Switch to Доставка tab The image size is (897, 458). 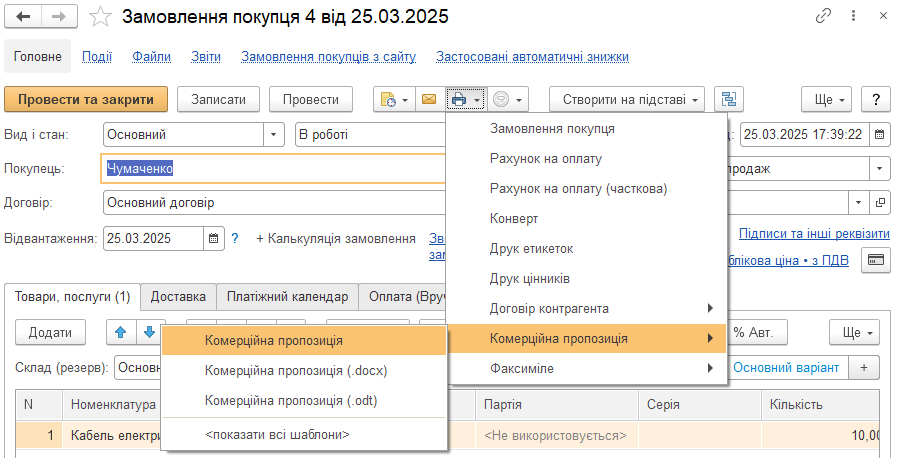[x=178, y=297]
